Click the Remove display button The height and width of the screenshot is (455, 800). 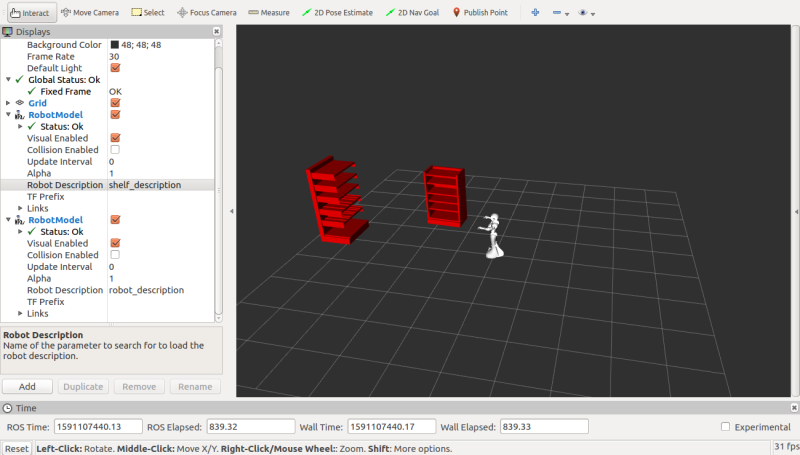tap(139, 387)
